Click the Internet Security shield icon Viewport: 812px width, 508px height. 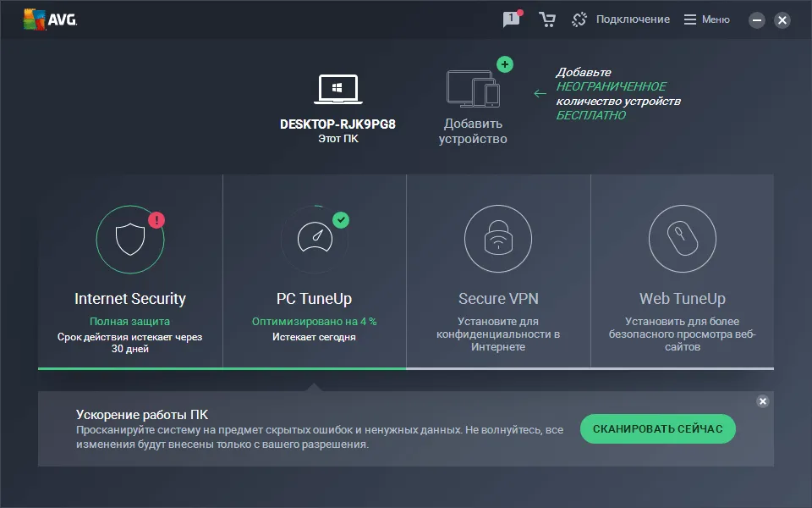[x=130, y=239]
